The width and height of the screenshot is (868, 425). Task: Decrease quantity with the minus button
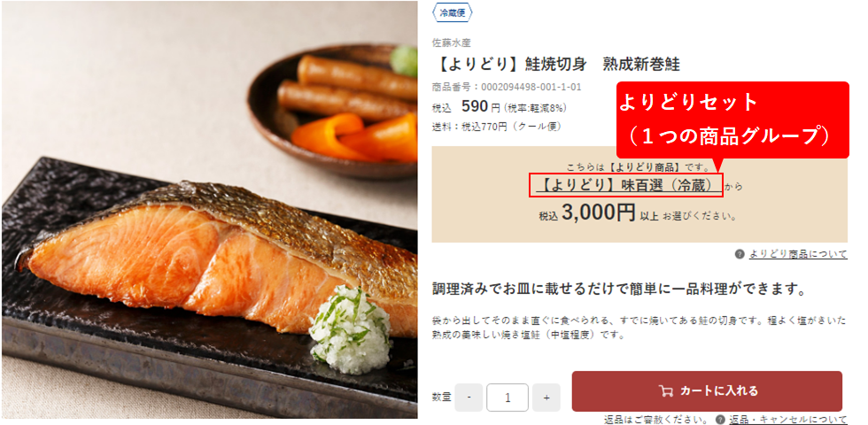[x=469, y=398]
